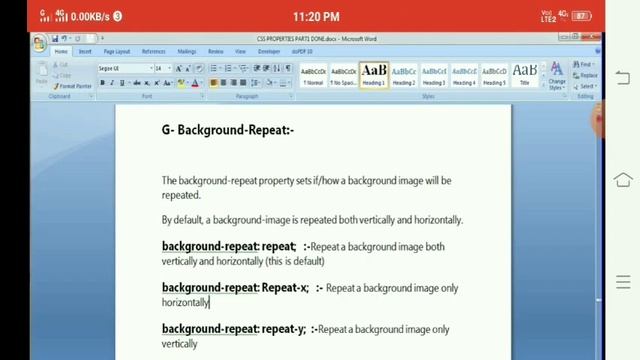The width and height of the screenshot is (640, 360).
Task: Apply the Heading 2 style
Action: tap(404, 75)
